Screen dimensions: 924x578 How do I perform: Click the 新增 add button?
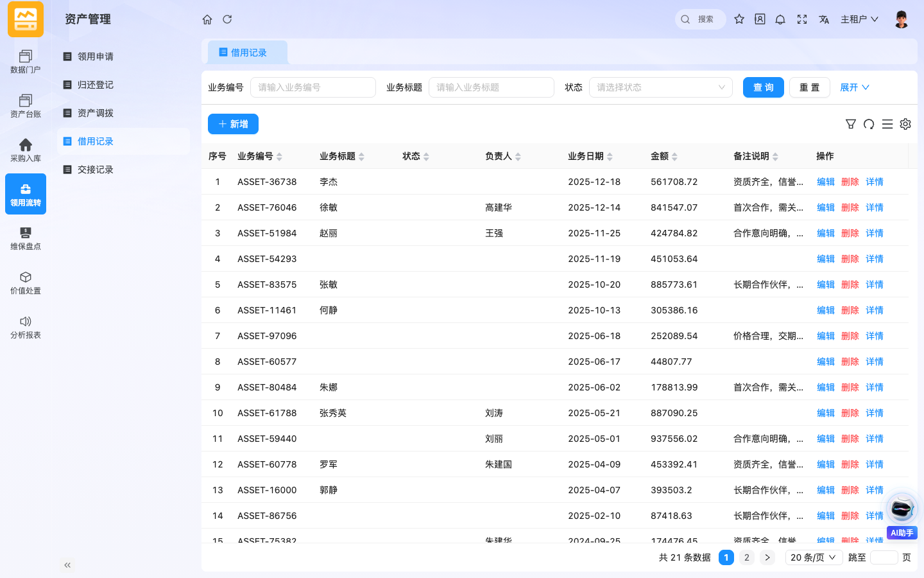pyautogui.click(x=233, y=124)
